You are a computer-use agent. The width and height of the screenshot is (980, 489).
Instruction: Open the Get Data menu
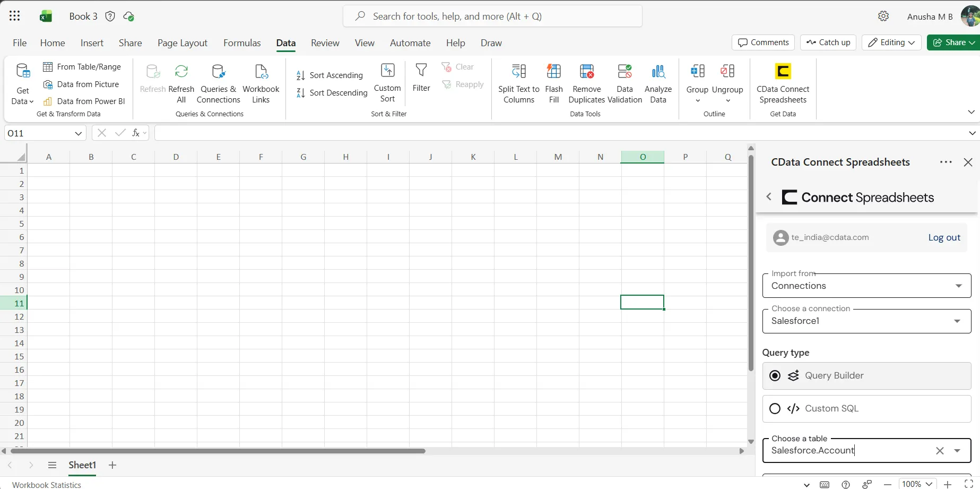coord(22,85)
